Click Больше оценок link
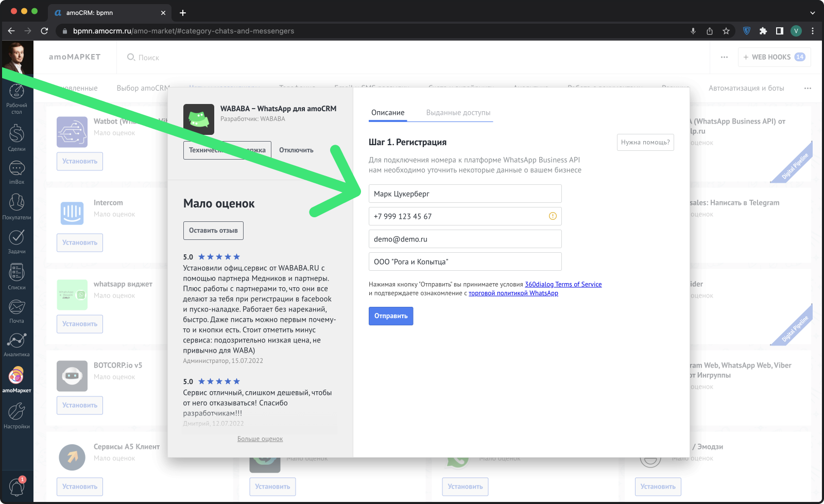This screenshot has height=504, width=824. click(x=260, y=439)
